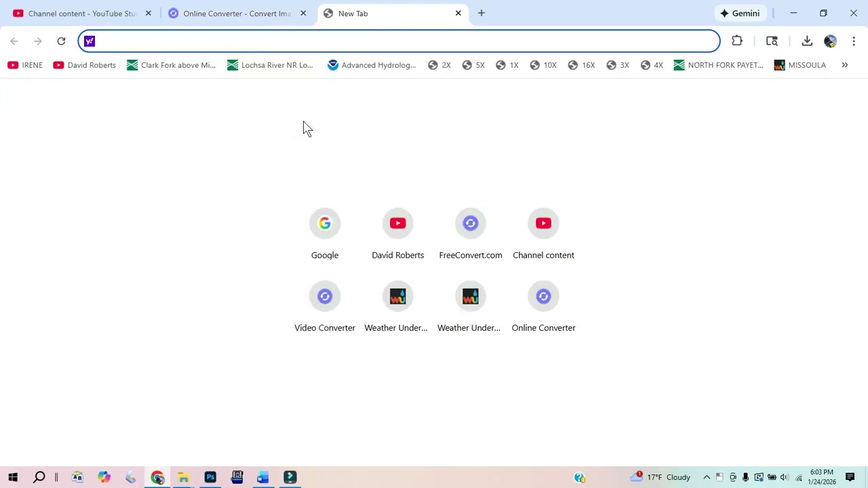Open the Windows Start menu
Viewport: 868px width, 488px height.
[x=13, y=477]
